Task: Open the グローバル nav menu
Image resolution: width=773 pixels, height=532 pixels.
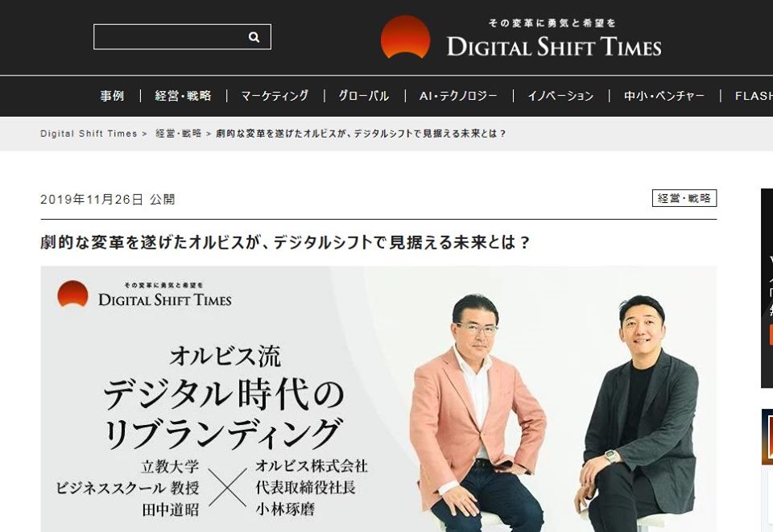Action: click(x=364, y=96)
